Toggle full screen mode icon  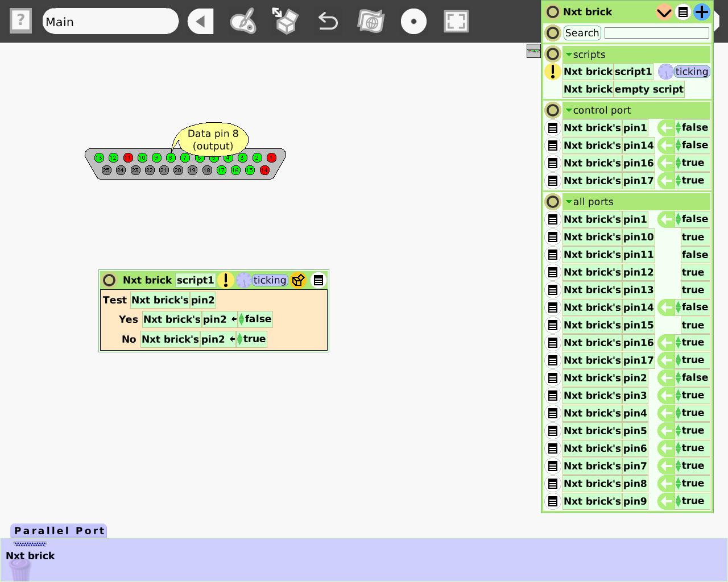pyautogui.click(x=456, y=22)
